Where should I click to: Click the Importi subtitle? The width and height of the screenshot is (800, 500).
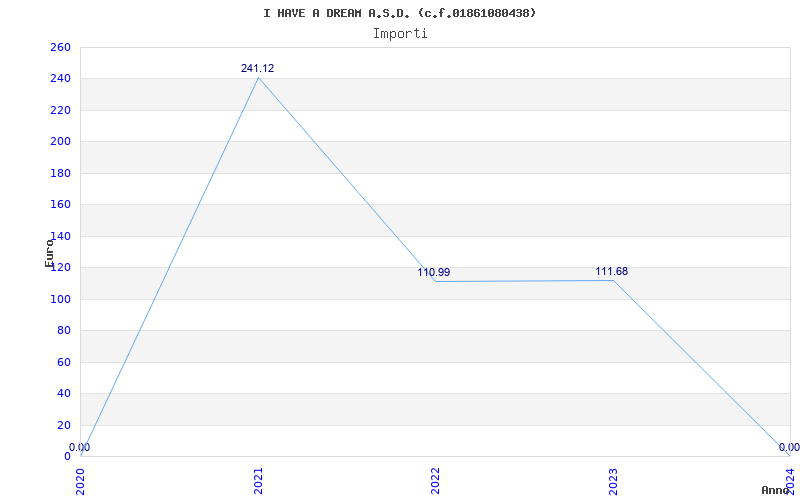399,34
